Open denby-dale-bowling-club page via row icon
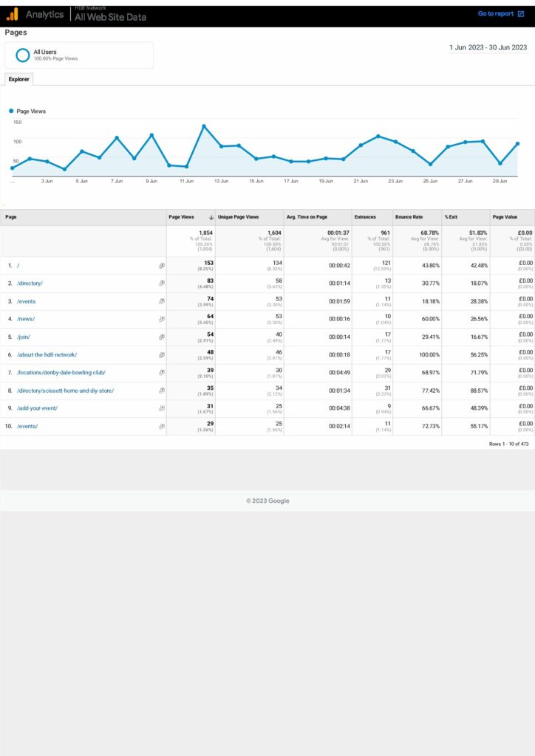This screenshot has width=535, height=756. [161, 373]
